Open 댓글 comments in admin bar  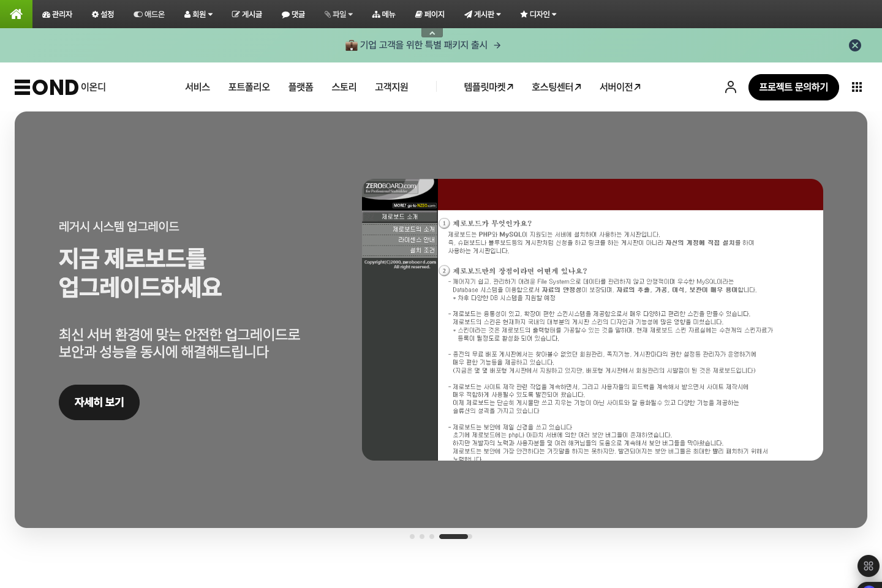(293, 14)
